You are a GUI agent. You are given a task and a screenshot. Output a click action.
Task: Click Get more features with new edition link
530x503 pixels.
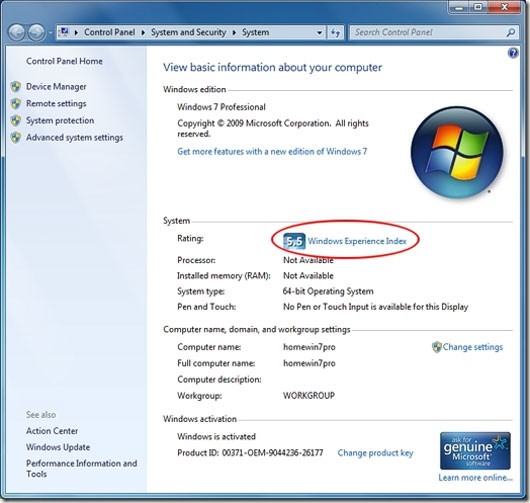[272, 151]
